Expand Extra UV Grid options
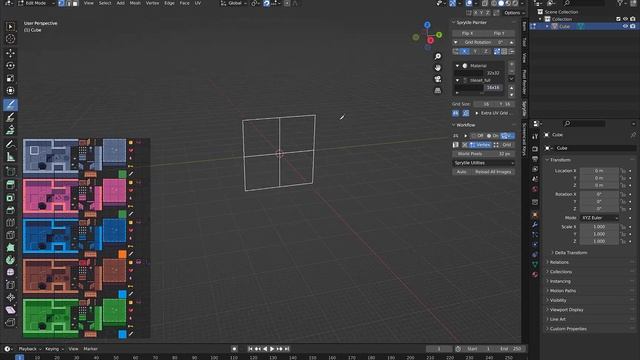 (493, 113)
